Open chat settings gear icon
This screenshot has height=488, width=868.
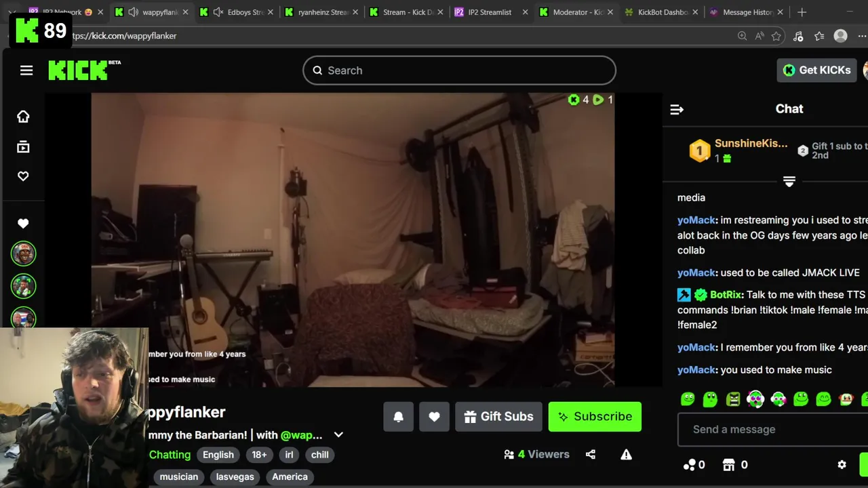point(842,465)
